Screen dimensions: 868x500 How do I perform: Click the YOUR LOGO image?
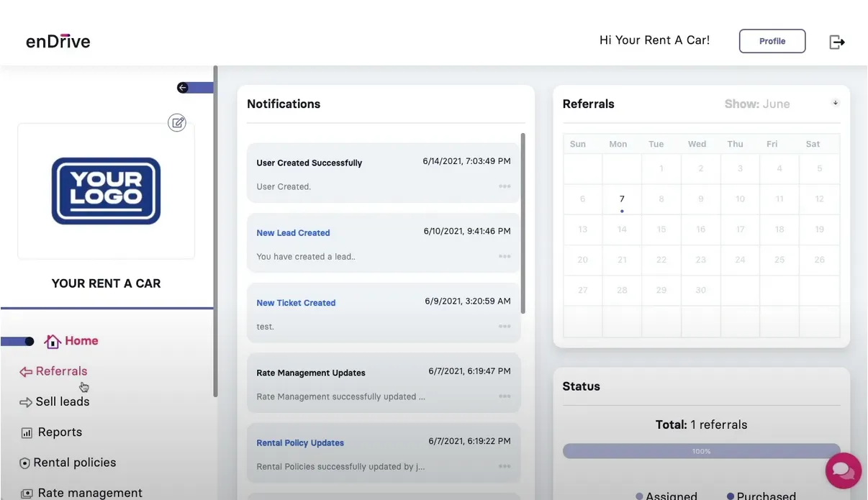click(106, 191)
